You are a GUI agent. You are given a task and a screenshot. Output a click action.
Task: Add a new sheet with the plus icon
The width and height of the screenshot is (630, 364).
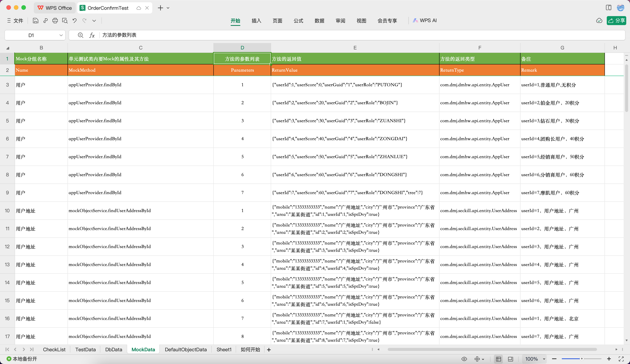click(269, 350)
